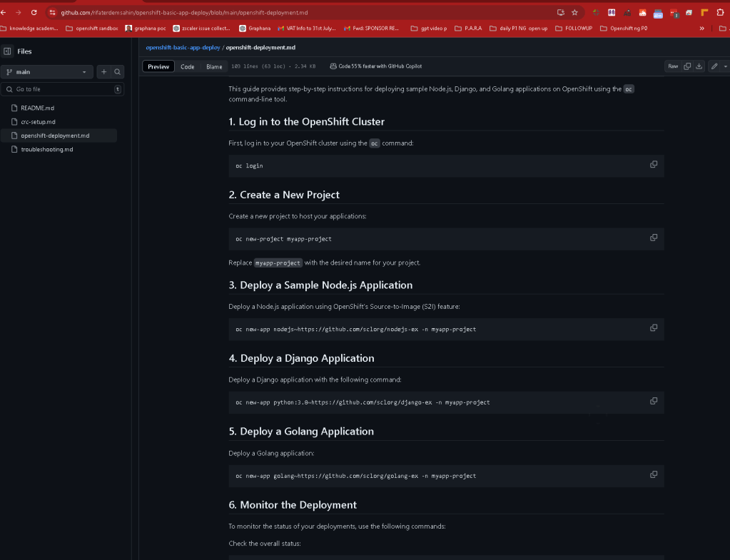Viewport: 730px width, 560px height.
Task: Open the font 'Aa' browser extension
Action: [x=627, y=13]
